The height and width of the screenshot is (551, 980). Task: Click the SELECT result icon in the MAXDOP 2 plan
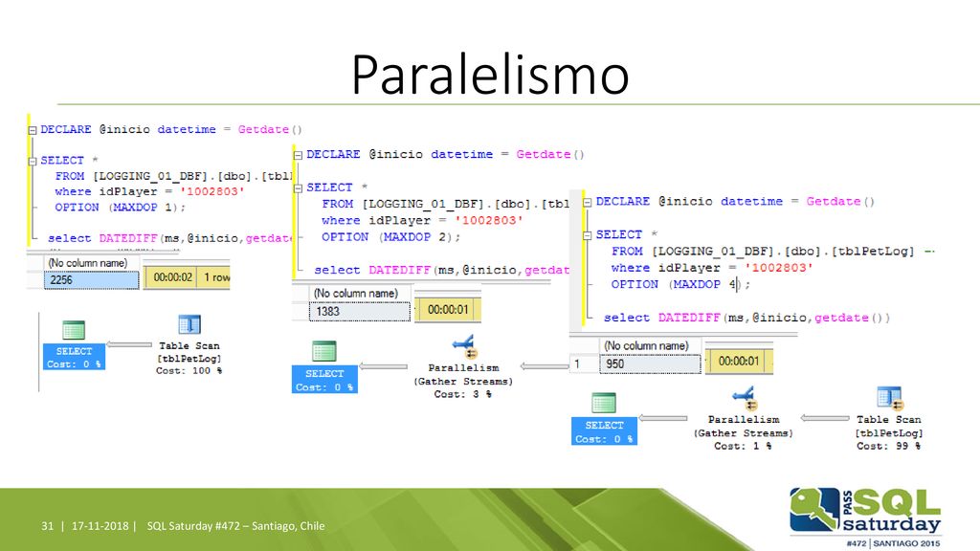point(324,351)
